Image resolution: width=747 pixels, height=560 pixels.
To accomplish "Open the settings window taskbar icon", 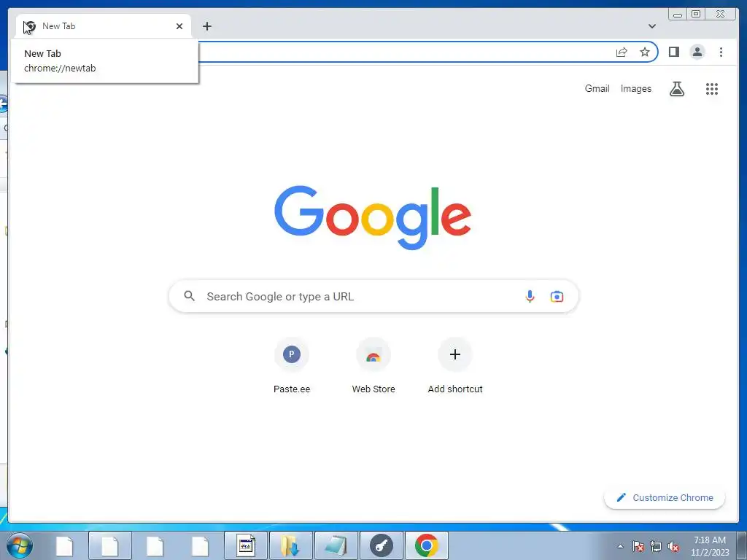I will tap(246, 545).
